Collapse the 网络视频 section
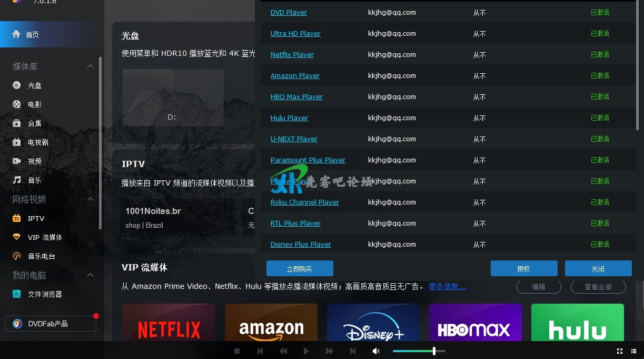This screenshot has height=359, width=644. (90, 199)
